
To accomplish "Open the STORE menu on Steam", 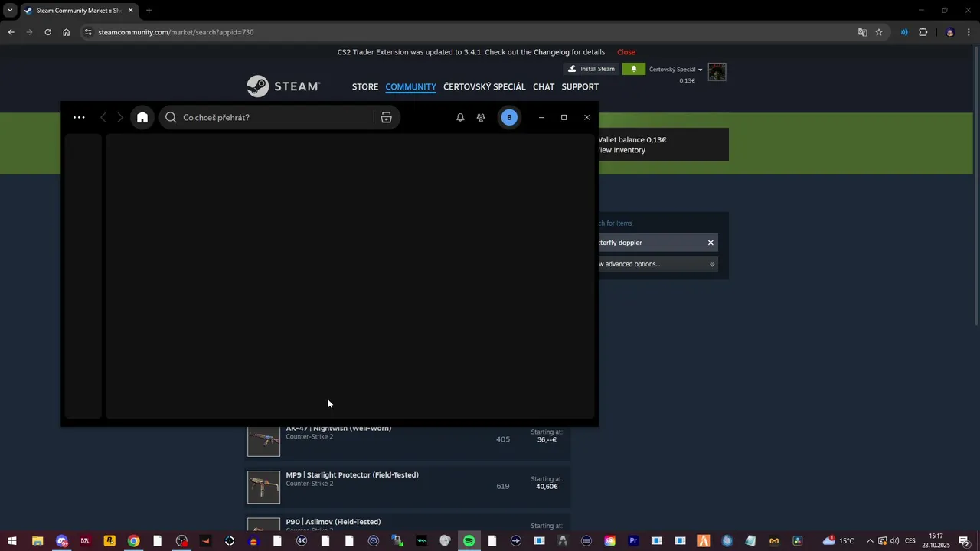I will point(365,86).
